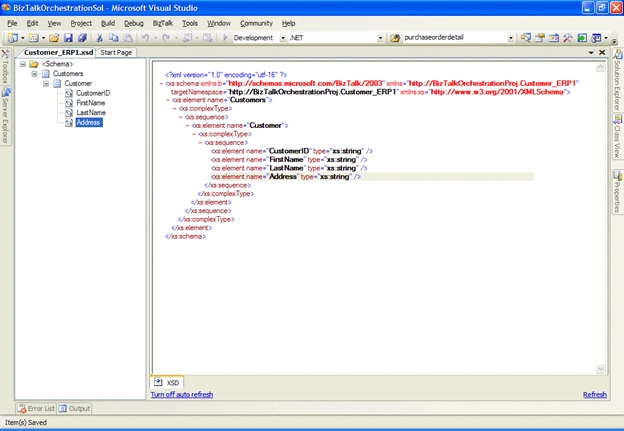Open the purchaseorderdetail find dropdown
This screenshot has height=431, width=624.
point(511,38)
